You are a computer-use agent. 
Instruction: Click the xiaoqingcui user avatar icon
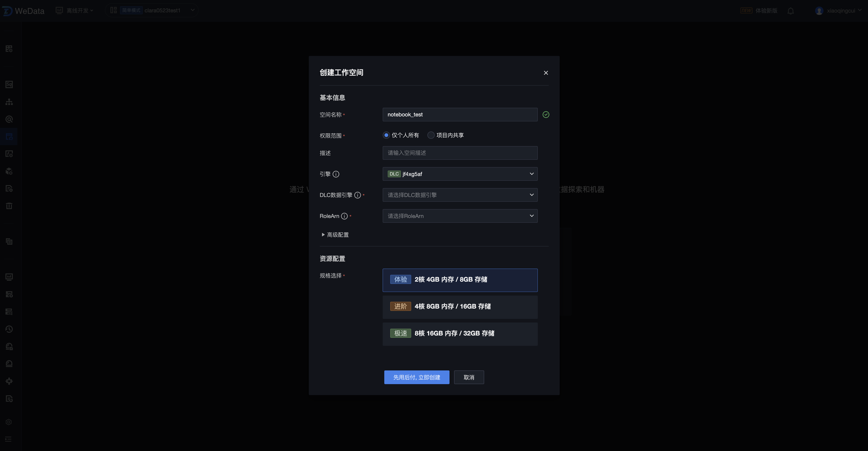tap(819, 11)
